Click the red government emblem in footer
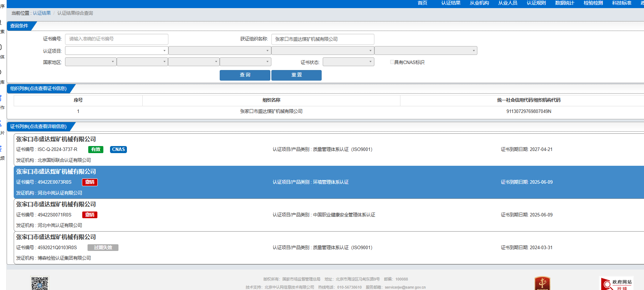 click(x=542, y=283)
